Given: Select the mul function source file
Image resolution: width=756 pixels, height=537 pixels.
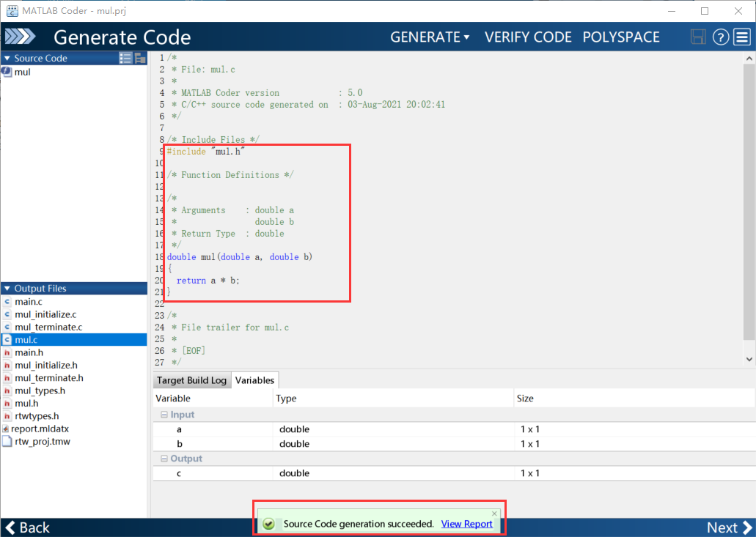Looking at the screenshot, I should [22, 72].
